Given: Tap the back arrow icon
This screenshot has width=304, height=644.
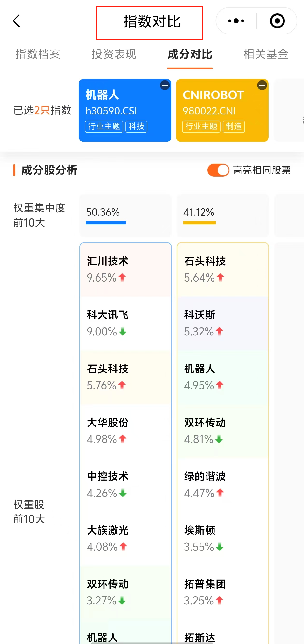Looking at the screenshot, I should click(16, 21).
